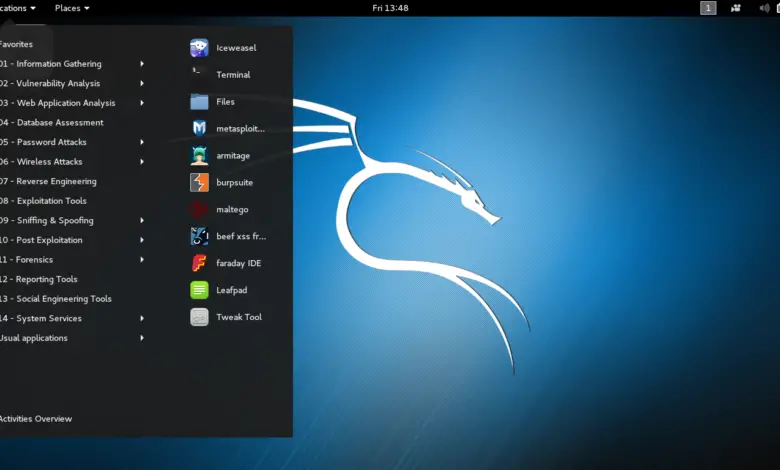This screenshot has height=470, width=780.
Task: Click the camera recorder icon in top bar
Action: 736,8
